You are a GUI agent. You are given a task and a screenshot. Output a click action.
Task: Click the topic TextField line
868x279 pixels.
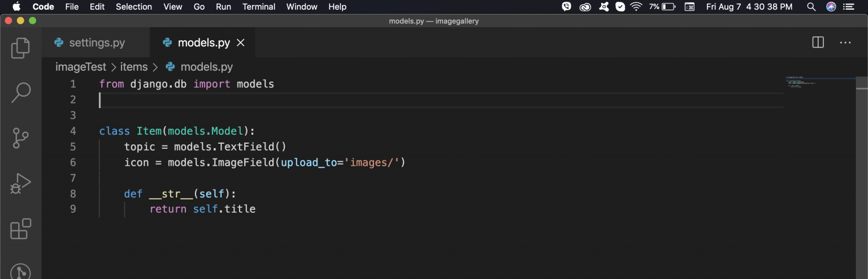(206, 147)
